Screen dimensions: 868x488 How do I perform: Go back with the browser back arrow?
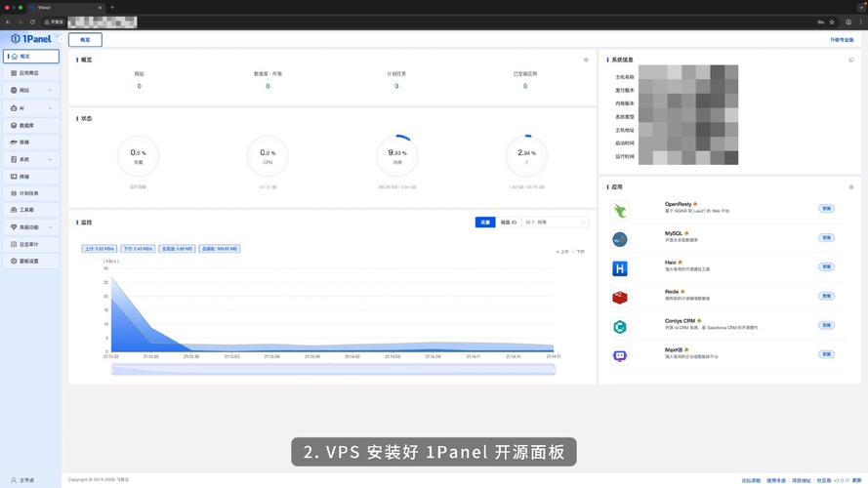click(x=8, y=22)
